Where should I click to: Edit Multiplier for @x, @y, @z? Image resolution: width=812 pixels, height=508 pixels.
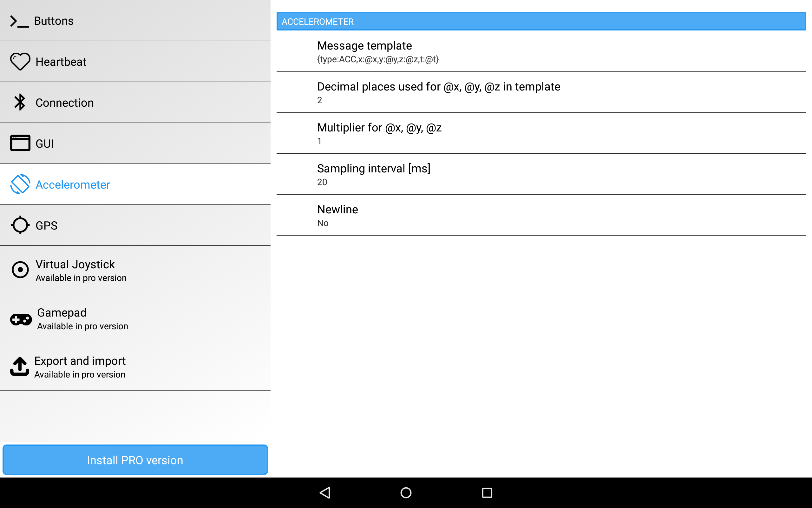pos(541,133)
